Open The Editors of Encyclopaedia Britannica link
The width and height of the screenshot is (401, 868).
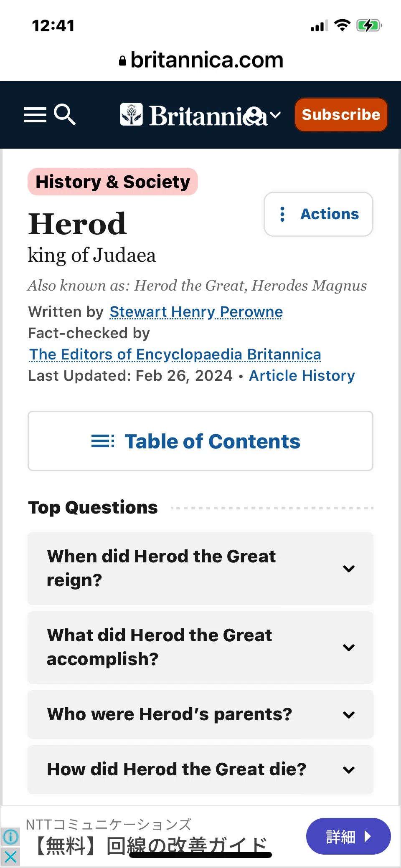175,354
